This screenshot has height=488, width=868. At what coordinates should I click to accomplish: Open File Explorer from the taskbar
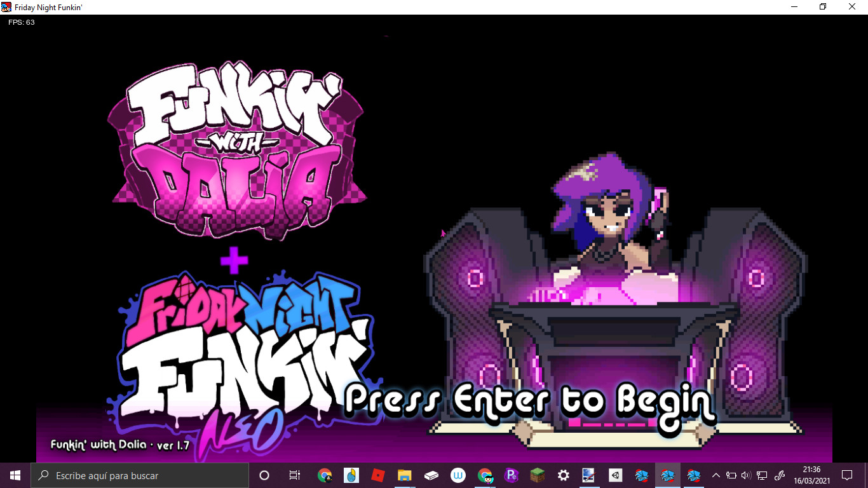click(404, 475)
